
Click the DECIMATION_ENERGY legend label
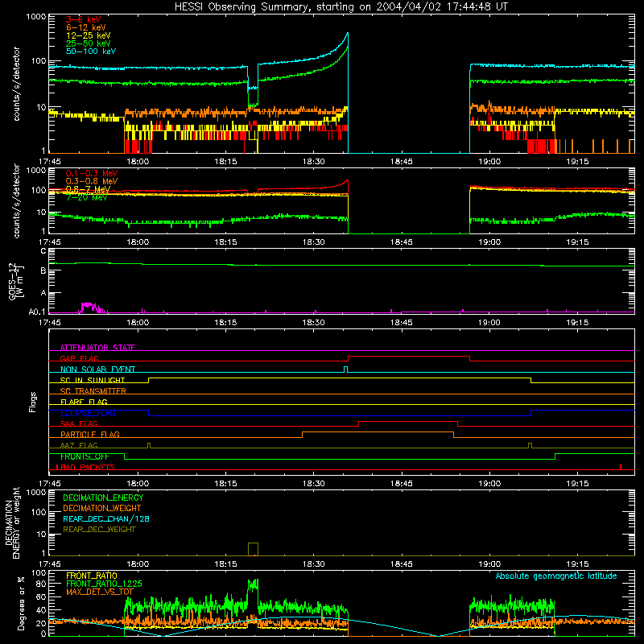point(103,497)
